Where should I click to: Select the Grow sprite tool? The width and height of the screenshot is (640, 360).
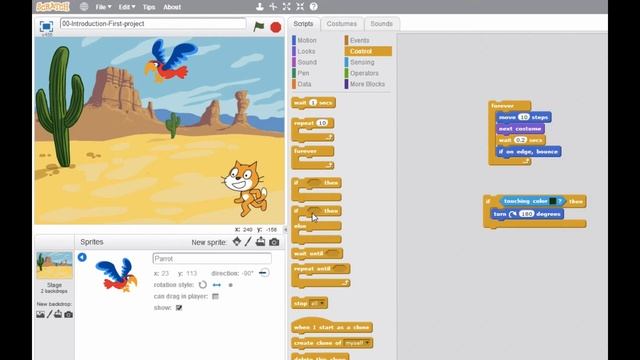click(x=287, y=7)
